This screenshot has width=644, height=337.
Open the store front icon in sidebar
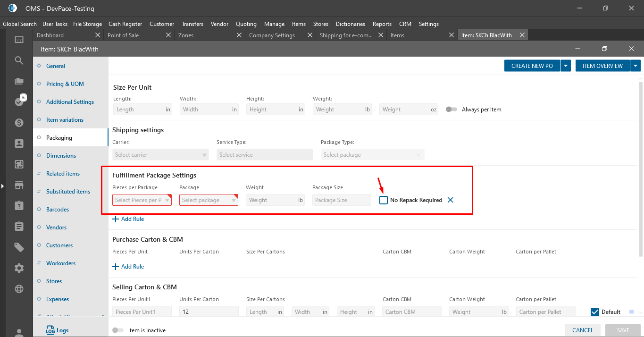coord(19,185)
